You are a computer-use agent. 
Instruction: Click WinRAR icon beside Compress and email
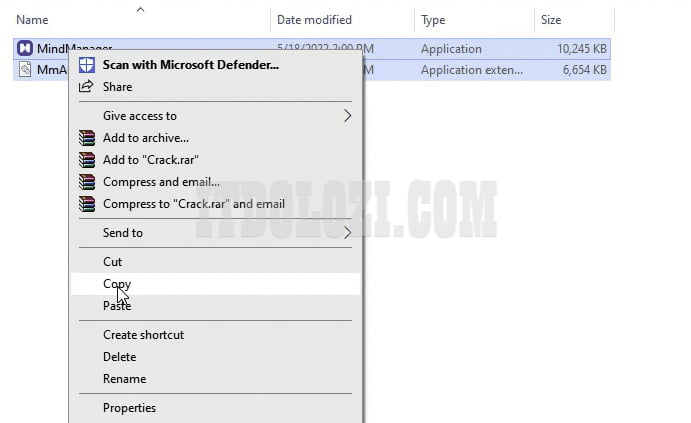(87, 182)
